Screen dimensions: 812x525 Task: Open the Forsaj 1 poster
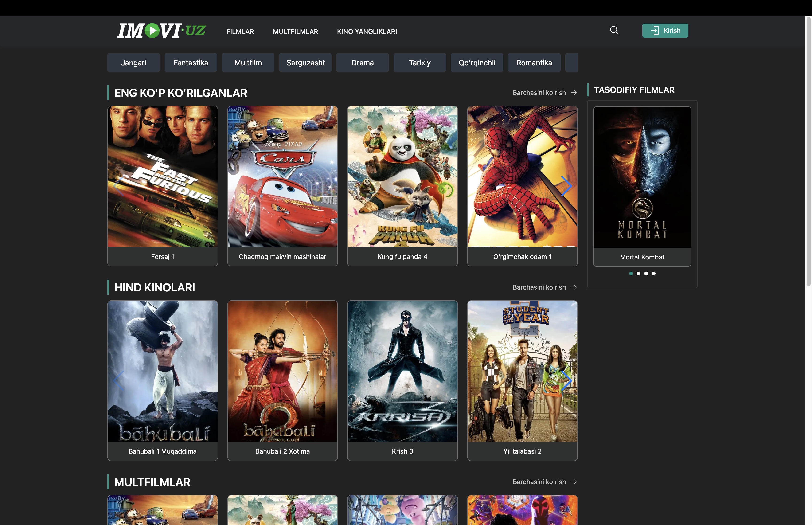[x=163, y=176]
